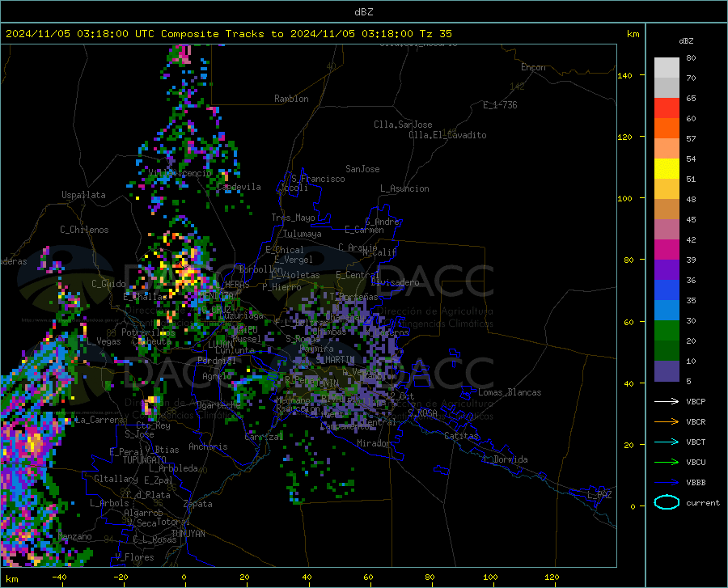
Task: Select the magenta 39-42 dBZ color swatch
Action: tap(667, 250)
